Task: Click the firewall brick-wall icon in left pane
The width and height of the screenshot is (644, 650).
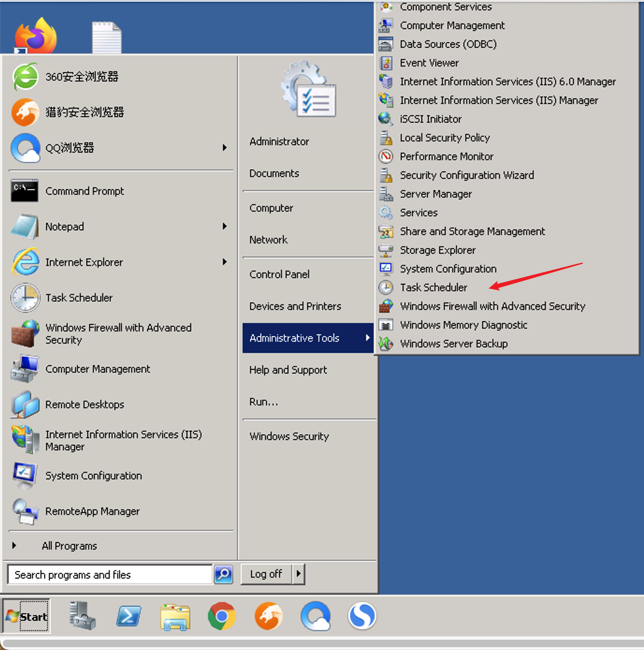Action: 25,333
